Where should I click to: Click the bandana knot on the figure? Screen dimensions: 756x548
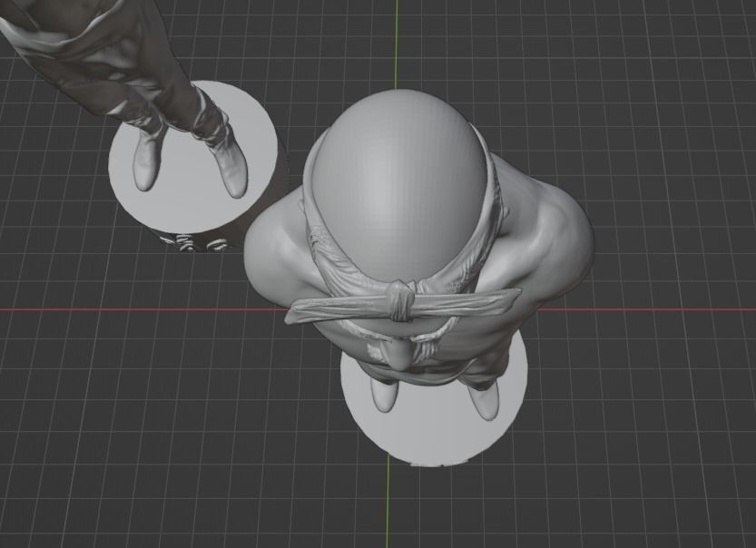click(x=402, y=301)
